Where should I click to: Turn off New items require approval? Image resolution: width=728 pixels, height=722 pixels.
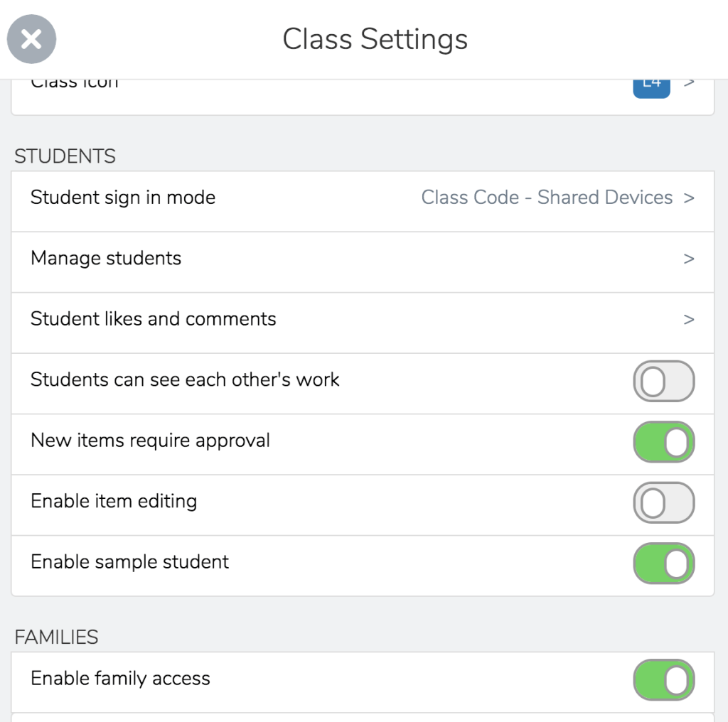click(663, 441)
